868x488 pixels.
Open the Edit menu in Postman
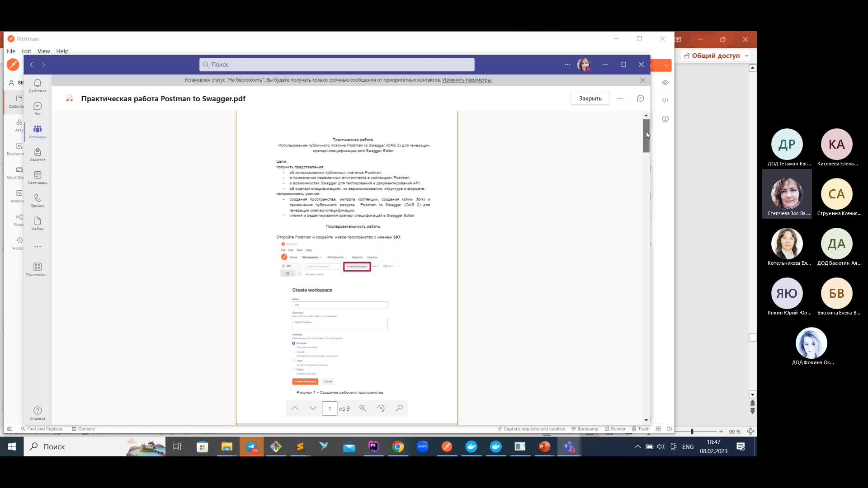pos(26,51)
